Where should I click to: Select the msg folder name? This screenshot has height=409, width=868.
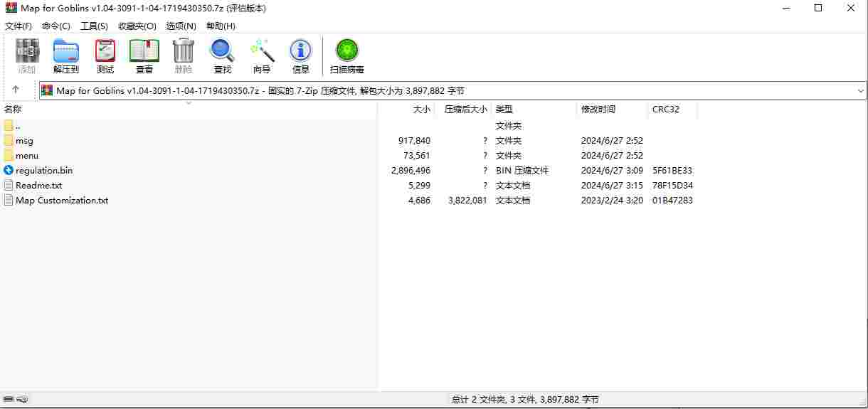(x=24, y=141)
